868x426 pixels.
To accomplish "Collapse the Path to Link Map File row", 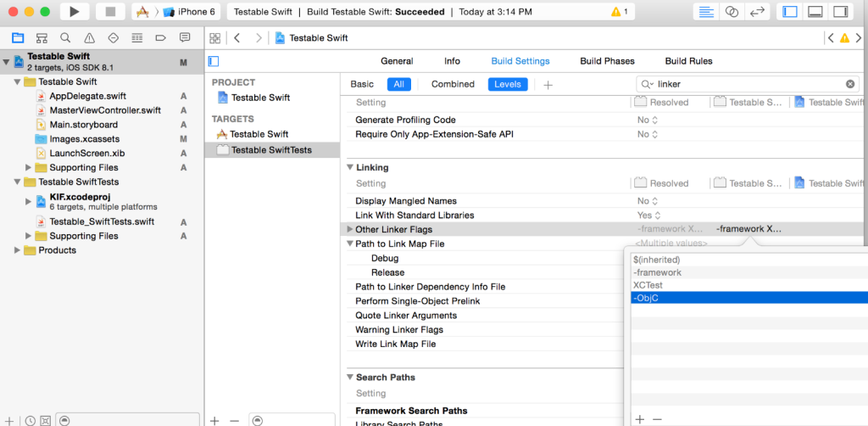I will pos(350,244).
